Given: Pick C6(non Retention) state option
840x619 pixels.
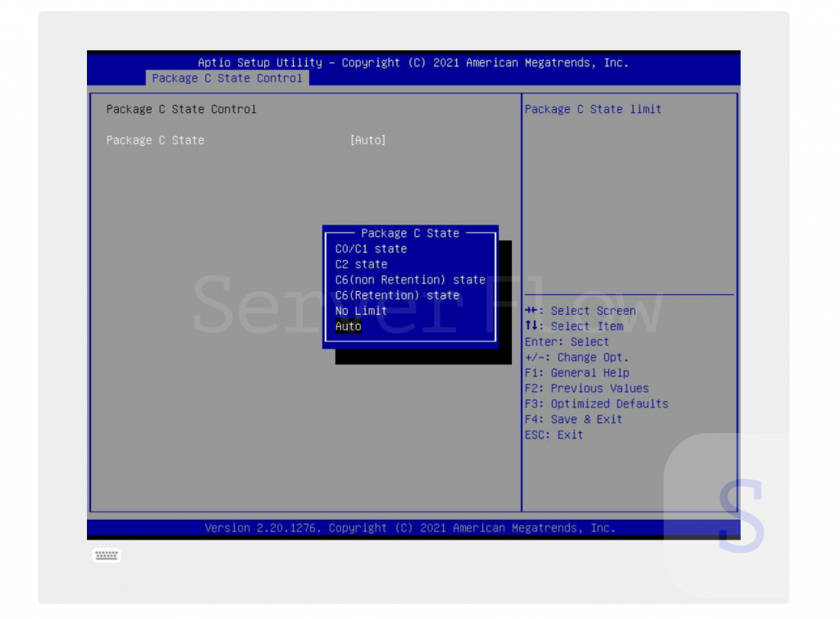Looking at the screenshot, I should tap(410, 280).
